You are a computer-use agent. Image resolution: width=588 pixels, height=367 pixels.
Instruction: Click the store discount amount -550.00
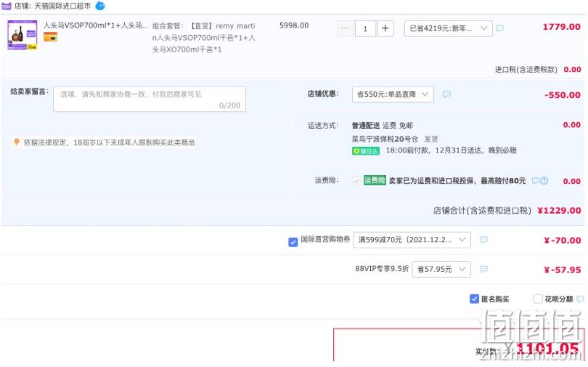(563, 95)
